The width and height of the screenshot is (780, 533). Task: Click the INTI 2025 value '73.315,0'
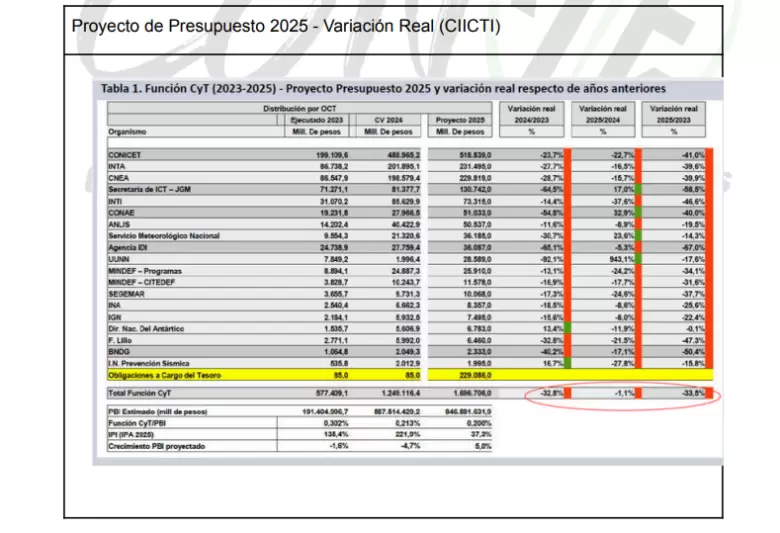click(x=477, y=201)
